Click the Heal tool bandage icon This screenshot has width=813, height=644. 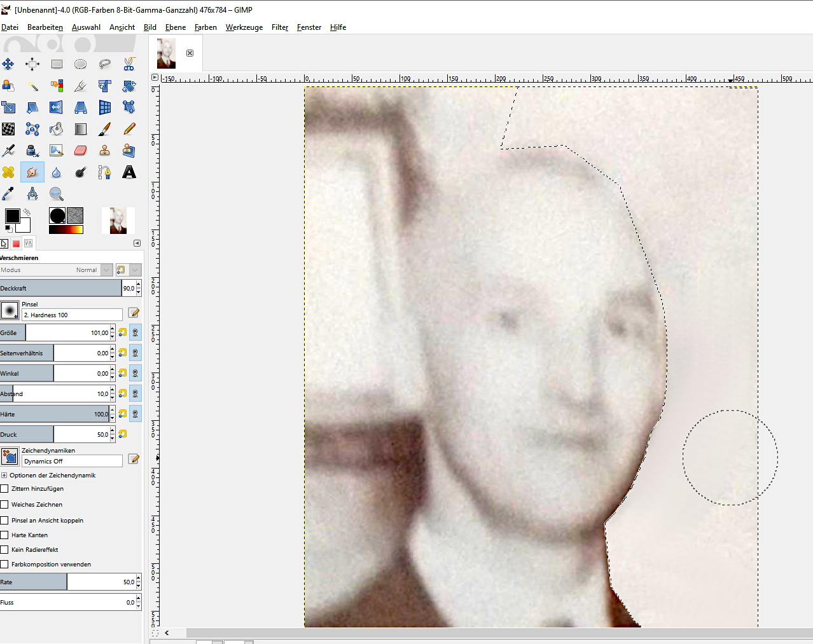8,172
